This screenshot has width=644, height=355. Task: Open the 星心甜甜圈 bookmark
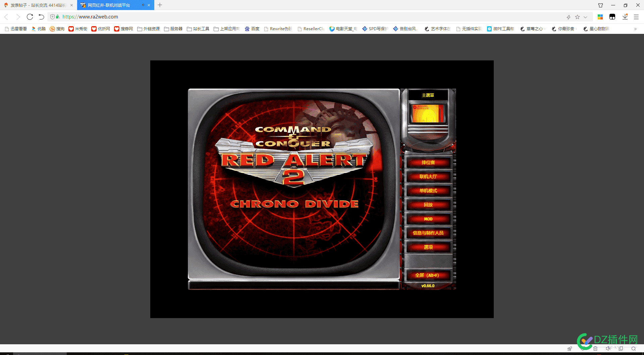coord(596,29)
